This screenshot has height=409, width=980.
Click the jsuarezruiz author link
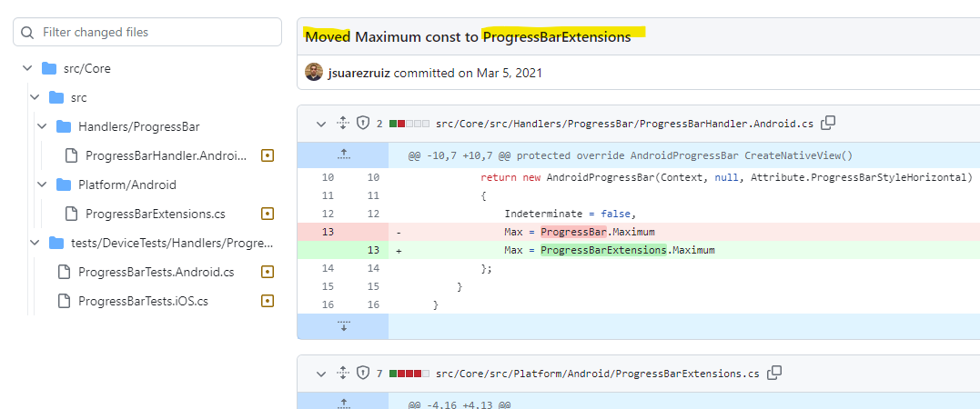point(359,73)
